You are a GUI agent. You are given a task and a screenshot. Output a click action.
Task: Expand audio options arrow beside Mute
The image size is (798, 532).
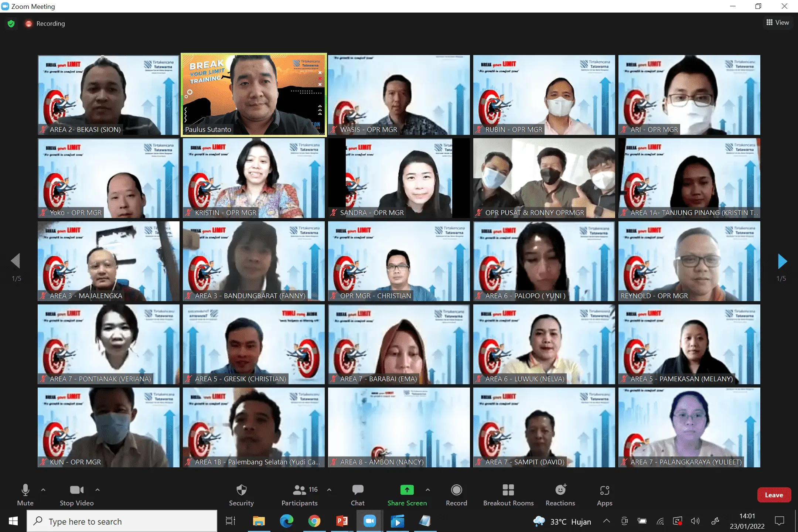tap(43, 490)
